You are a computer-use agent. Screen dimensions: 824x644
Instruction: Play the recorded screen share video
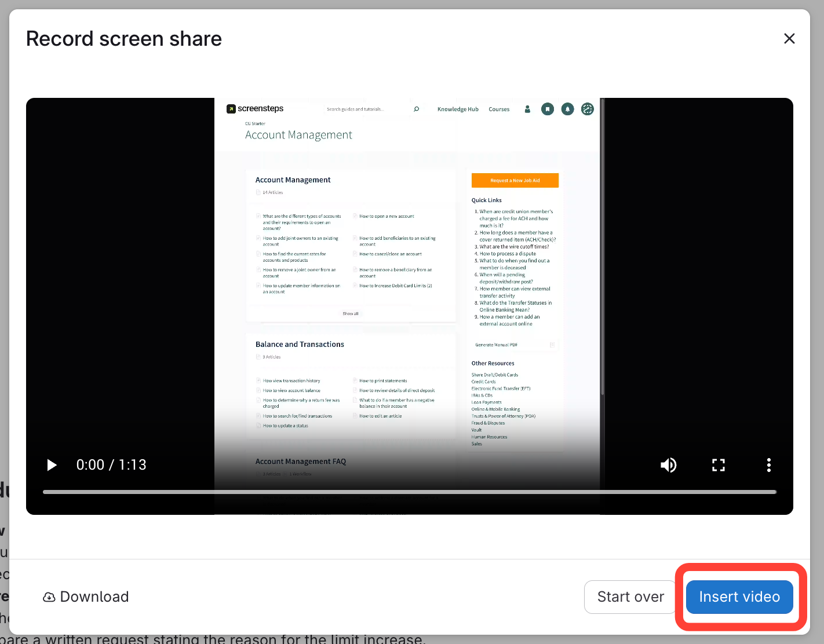[x=52, y=465]
